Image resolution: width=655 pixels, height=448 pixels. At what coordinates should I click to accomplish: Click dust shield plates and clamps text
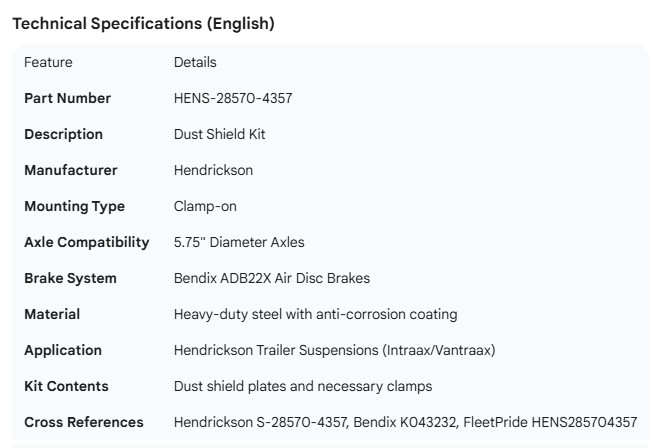pos(316,386)
